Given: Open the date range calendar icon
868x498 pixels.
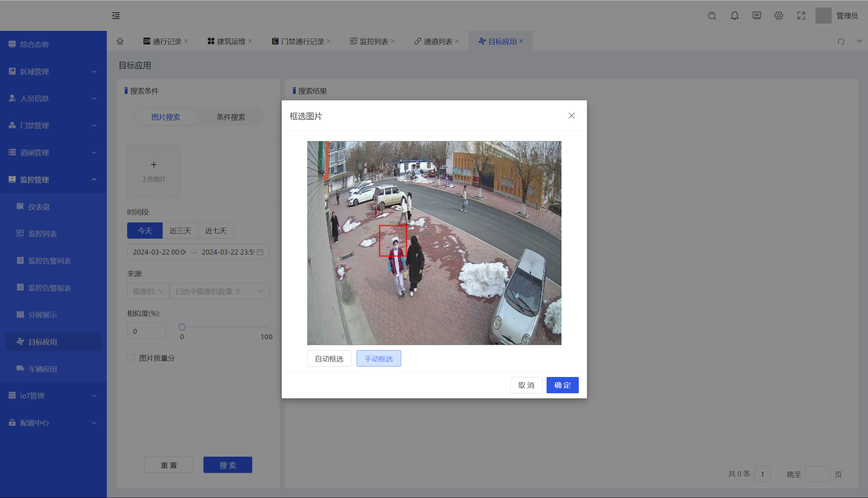Looking at the screenshot, I should click(260, 252).
